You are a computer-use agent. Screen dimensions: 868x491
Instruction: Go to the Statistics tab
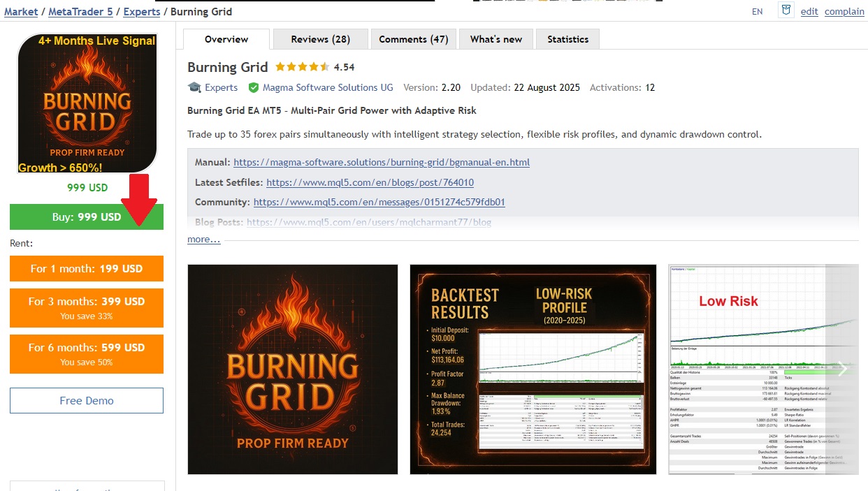567,39
